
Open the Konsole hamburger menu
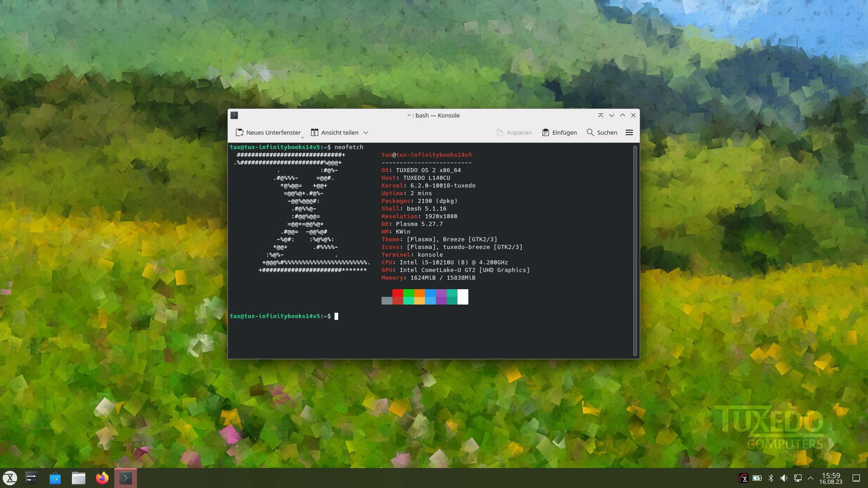(629, 132)
